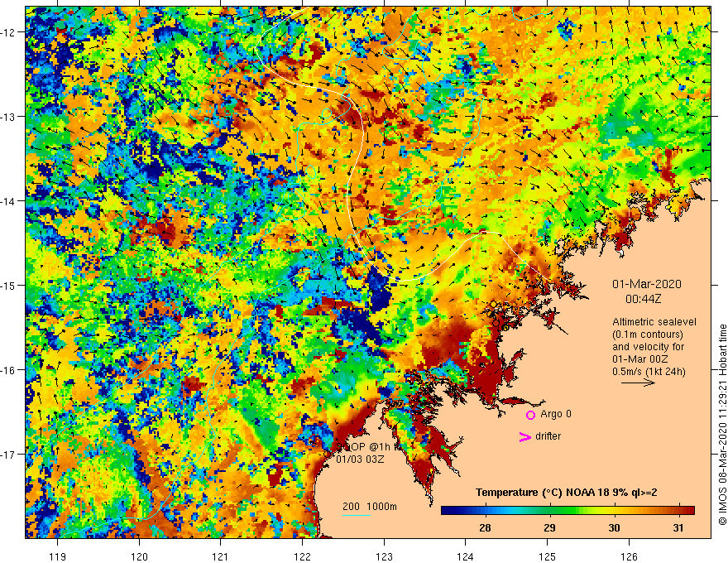This screenshot has height=563, width=728.
Task: Click the '-16' latitude axis label
Action: [9, 370]
